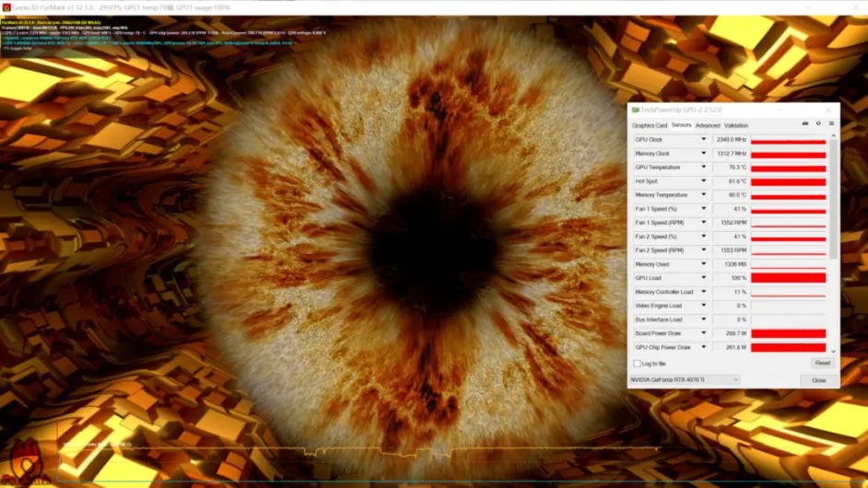Click the GPU-Z screenshot camera icon
The height and width of the screenshot is (488, 868).
(805, 123)
